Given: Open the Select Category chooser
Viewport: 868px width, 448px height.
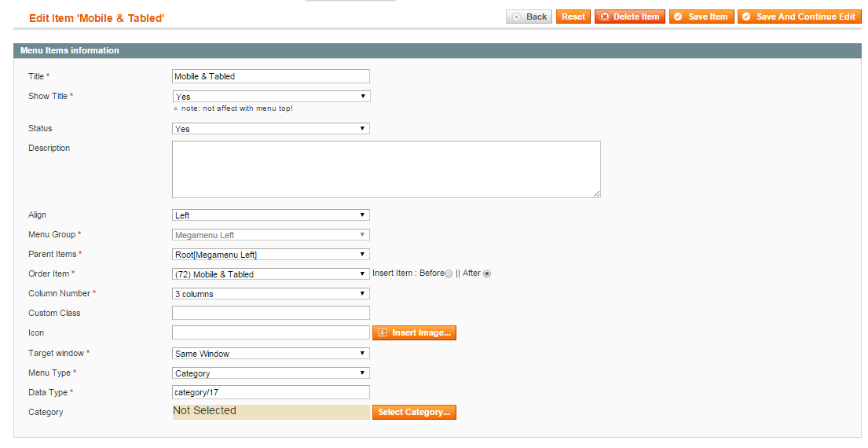Looking at the screenshot, I should click(414, 412).
